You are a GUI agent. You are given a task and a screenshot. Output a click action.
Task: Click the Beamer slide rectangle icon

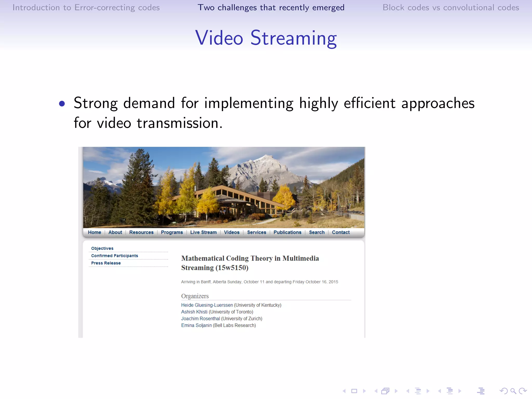(x=354, y=391)
